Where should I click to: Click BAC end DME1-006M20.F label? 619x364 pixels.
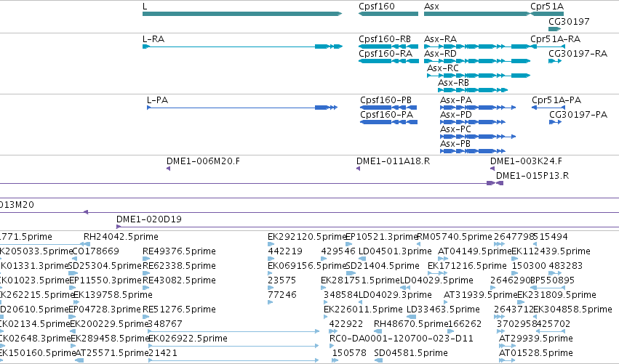pos(203,161)
